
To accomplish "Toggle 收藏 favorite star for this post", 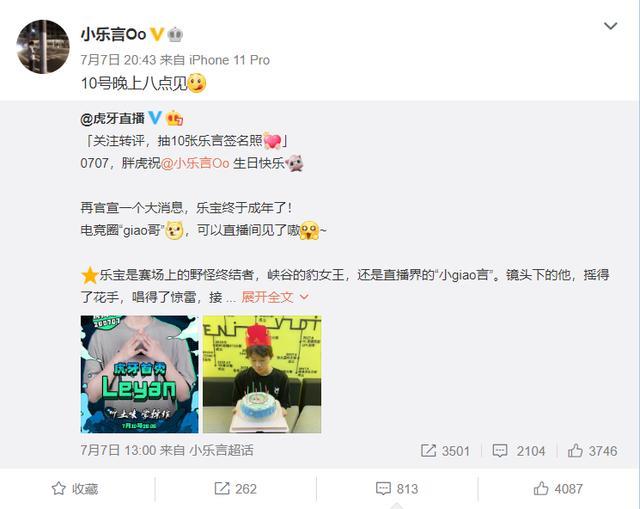I will pyautogui.click(x=75, y=489).
